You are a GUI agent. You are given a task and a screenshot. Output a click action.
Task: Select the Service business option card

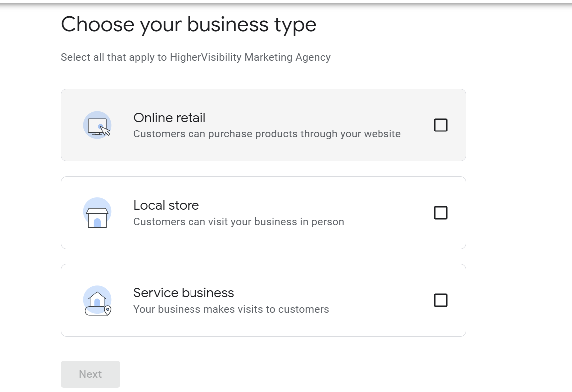pos(263,300)
